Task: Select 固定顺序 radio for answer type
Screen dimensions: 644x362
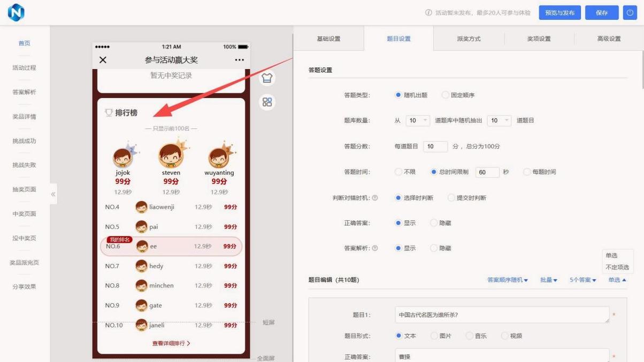Action: click(x=445, y=95)
